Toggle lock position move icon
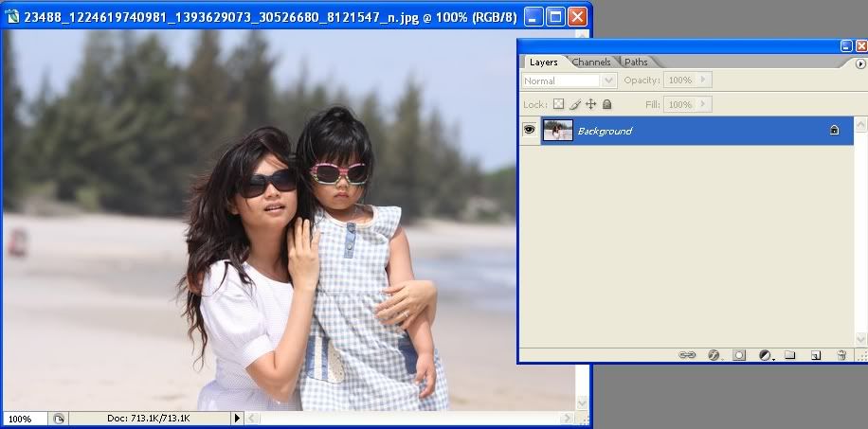This screenshot has width=868, height=429. [590, 104]
